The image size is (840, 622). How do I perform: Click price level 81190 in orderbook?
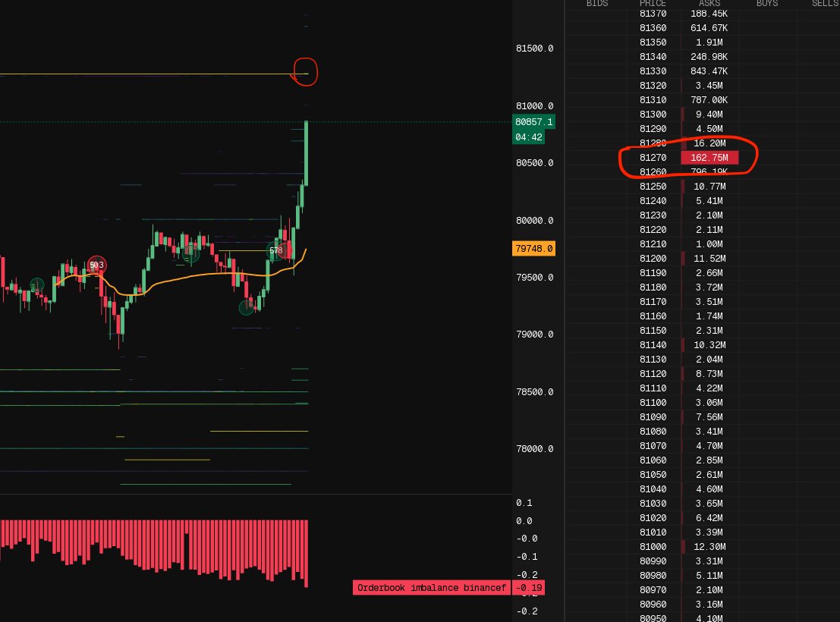pyautogui.click(x=653, y=273)
